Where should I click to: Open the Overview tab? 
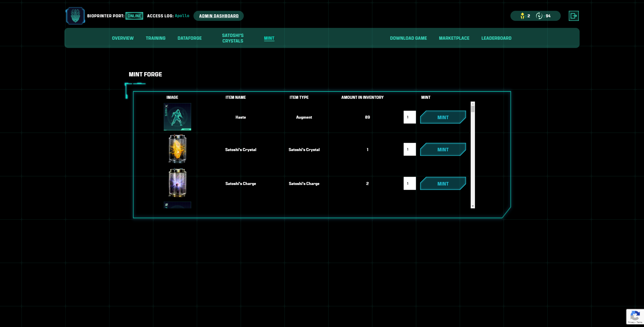click(123, 38)
